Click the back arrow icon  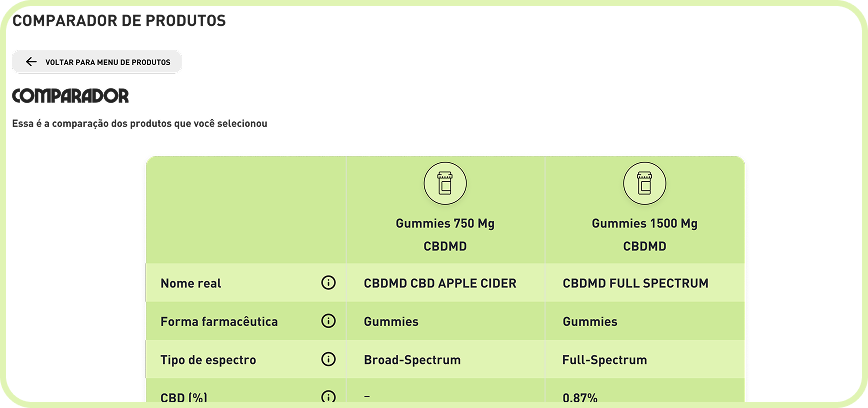(x=32, y=62)
